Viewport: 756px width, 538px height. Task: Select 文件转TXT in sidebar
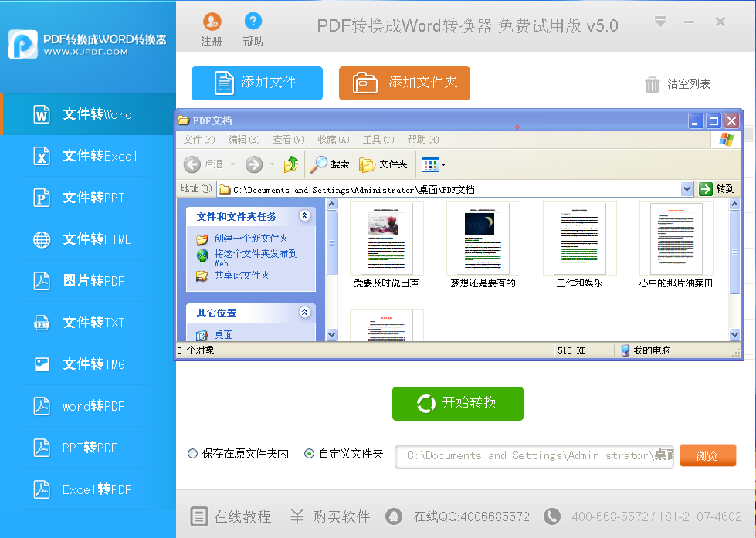pos(89,323)
